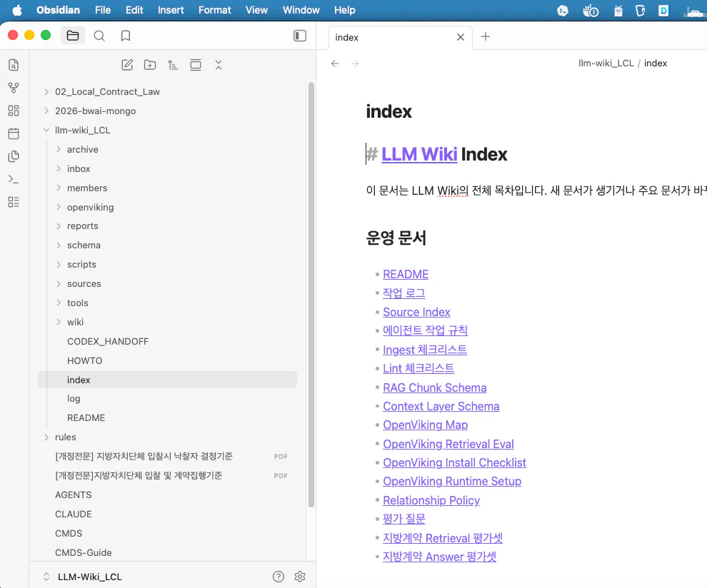Open the Edit menu
Image resolution: width=707 pixels, height=588 pixels.
[x=134, y=10]
